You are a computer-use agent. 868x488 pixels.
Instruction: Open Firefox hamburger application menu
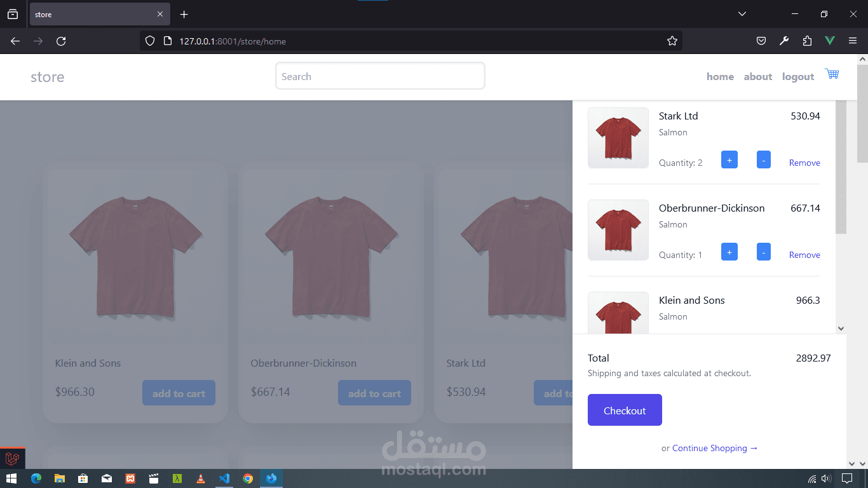[853, 41]
